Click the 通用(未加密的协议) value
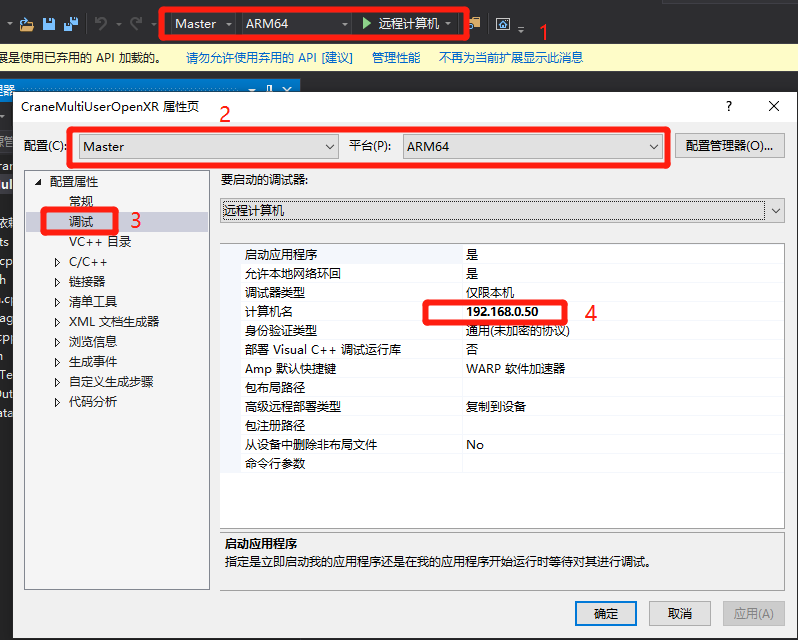This screenshot has height=640, width=798. (518, 331)
